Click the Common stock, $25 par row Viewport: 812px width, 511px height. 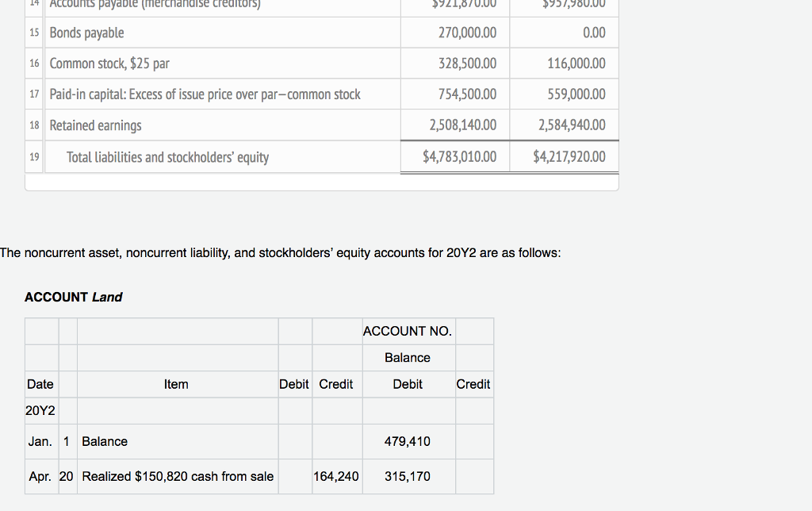point(109,63)
